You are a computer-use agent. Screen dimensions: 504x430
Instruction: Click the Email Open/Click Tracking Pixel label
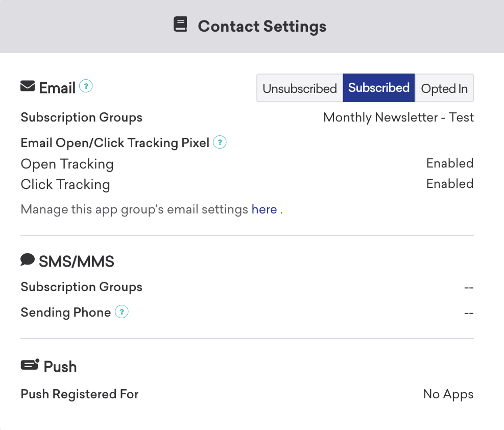115,143
